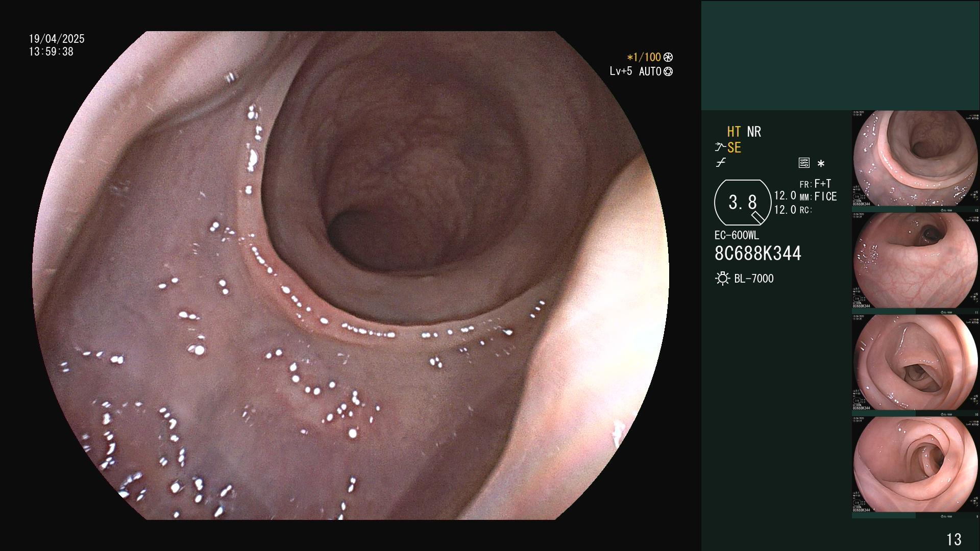This screenshot has height=551, width=980.
Task: Click the time stamp 13:59:38
Action: pos(51,52)
